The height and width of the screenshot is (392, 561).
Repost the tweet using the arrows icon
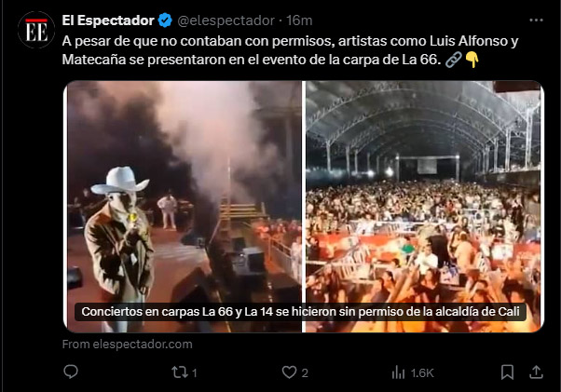tap(179, 372)
